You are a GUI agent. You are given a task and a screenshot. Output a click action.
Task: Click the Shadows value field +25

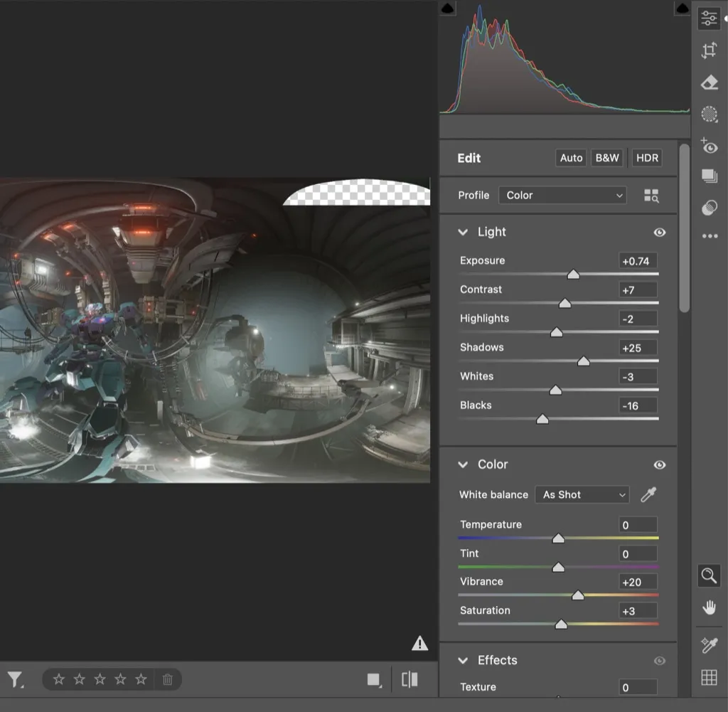(x=638, y=348)
